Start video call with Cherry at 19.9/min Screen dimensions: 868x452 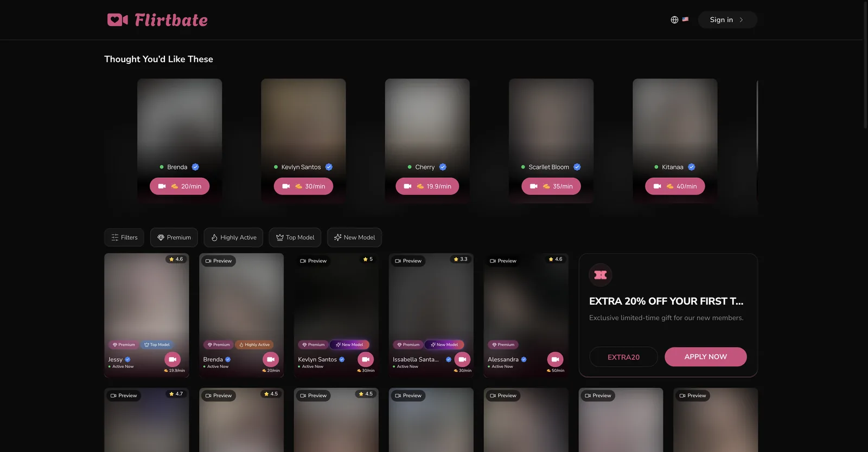(x=427, y=186)
